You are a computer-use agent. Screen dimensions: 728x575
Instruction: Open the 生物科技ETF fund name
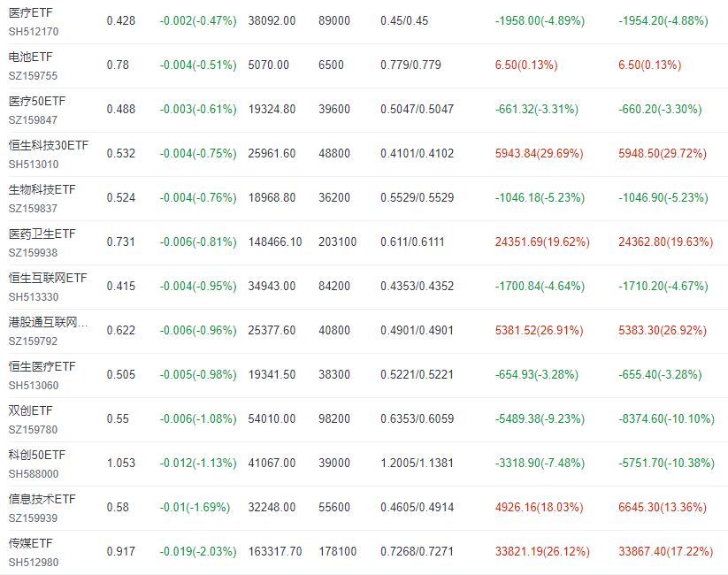click(42, 189)
